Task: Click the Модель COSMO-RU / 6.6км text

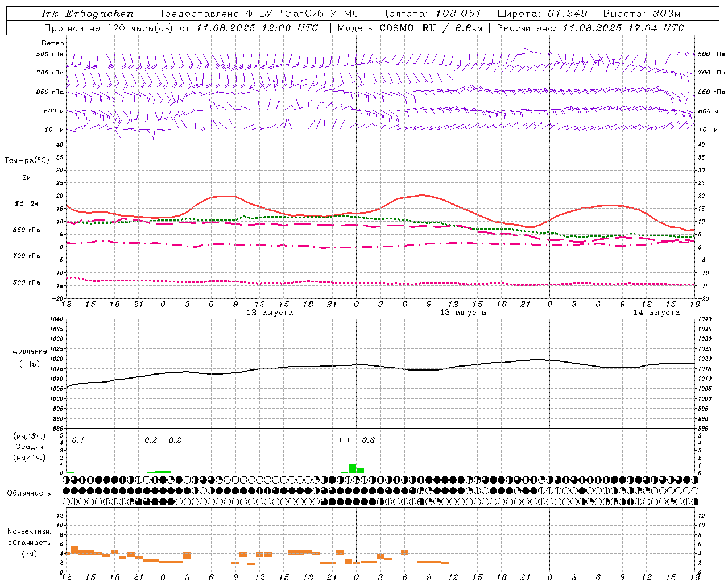Action: click(410, 28)
